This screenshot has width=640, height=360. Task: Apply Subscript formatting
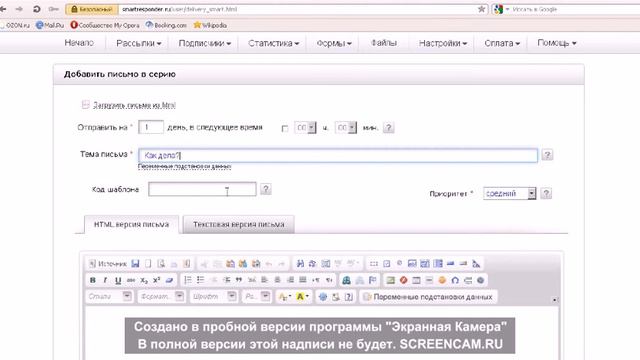tap(144, 280)
